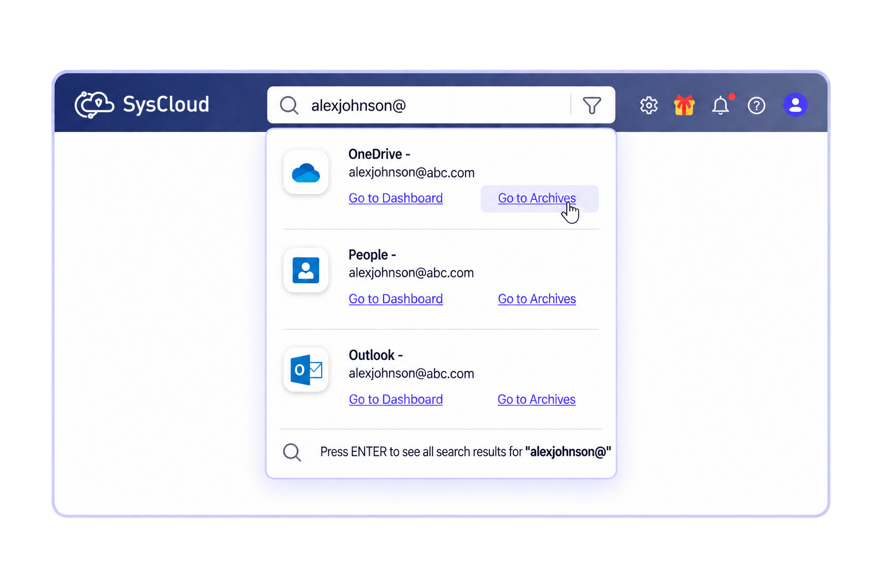Click the OneDrive cloud icon
882x588 pixels.
[306, 172]
